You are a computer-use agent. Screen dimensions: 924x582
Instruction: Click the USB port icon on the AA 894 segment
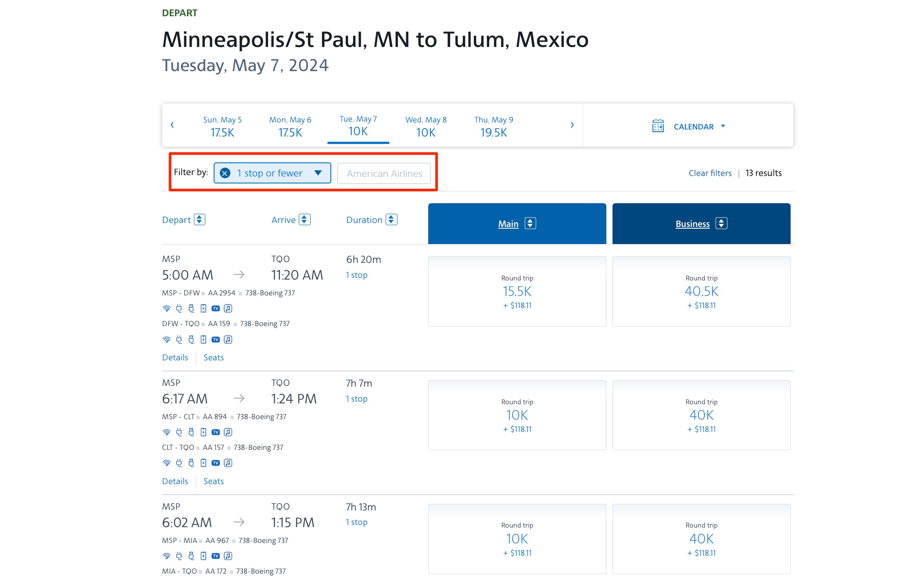[x=191, y=432]
